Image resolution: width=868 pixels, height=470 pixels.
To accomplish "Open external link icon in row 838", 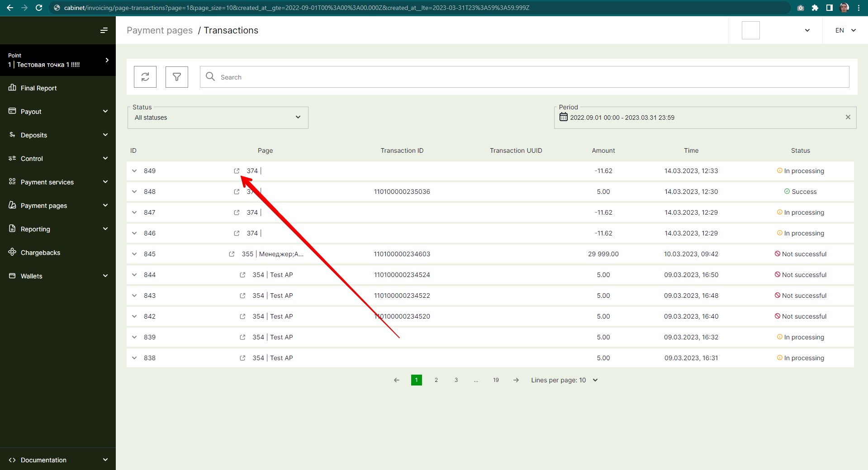I will 242,358.
